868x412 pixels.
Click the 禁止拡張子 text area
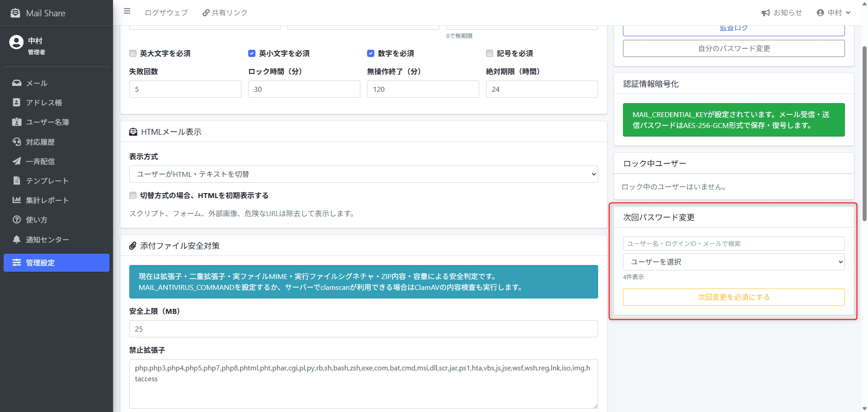pos(363,384)
